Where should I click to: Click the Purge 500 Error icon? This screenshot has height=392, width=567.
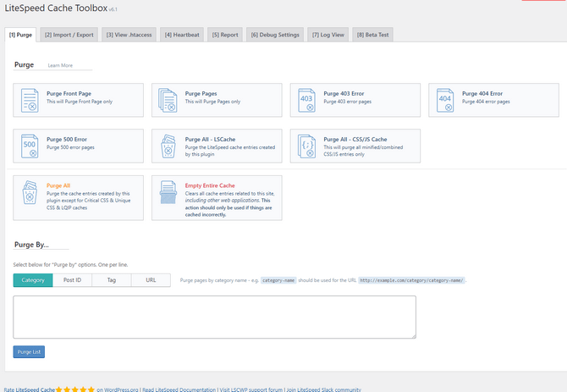coord(30,146)
